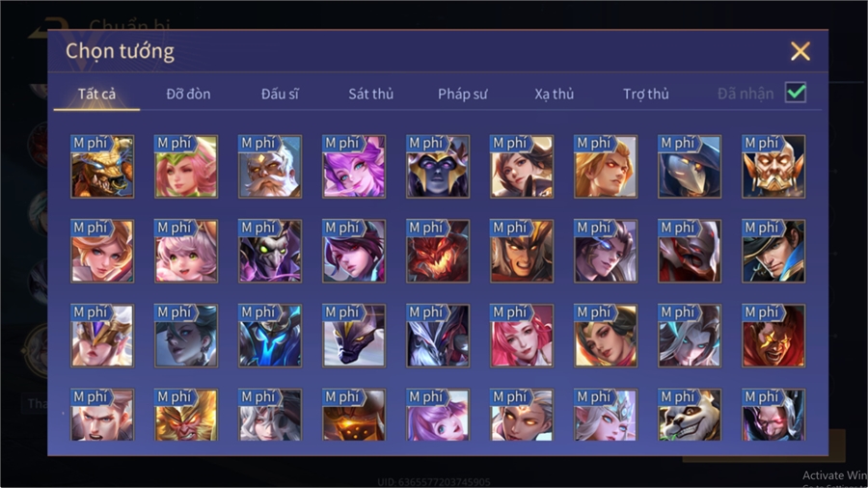The width and height of the screenshot is (868, 488).
Task: Filter heroes by Xạ thủ tab
Action: [x=555, y=95]
